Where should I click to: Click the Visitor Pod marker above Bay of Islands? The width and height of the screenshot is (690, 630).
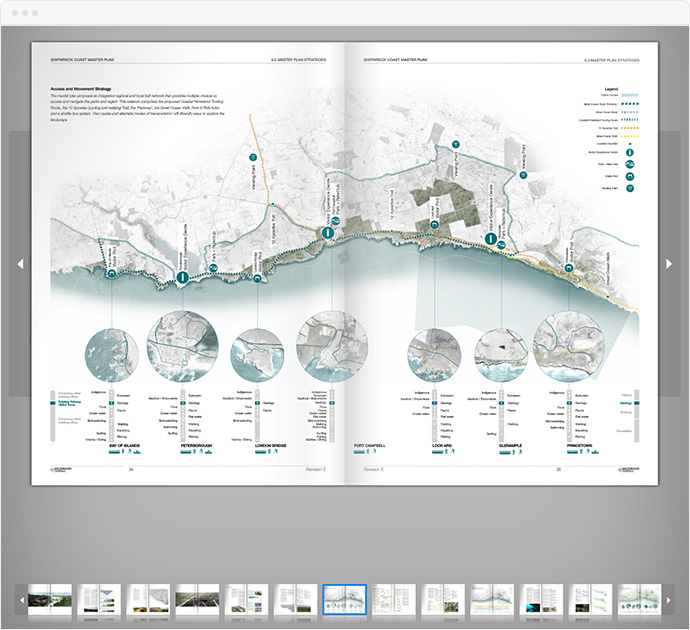pos(111,274)
